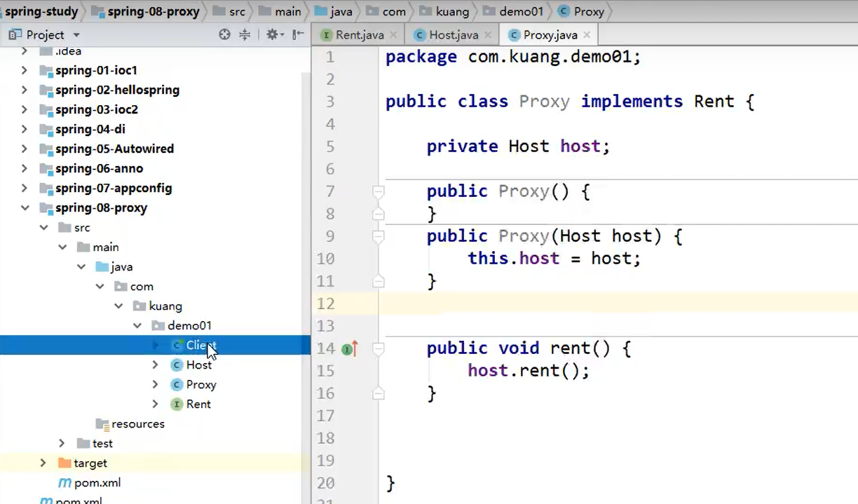Close the Proxy.java tab
This screenshot has width=858, height=504.
(x=586, y=34)
